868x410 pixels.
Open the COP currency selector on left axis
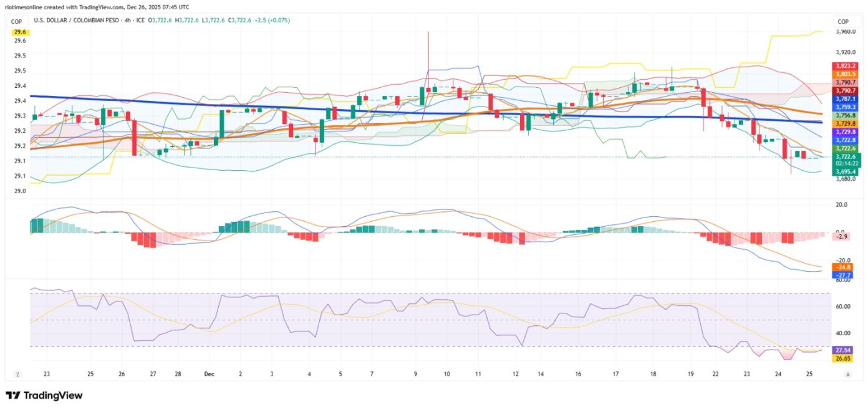coord(17,21)
